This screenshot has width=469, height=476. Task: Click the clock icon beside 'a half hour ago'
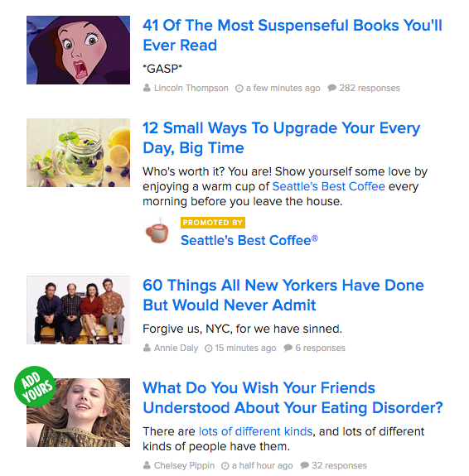[225, 466]
